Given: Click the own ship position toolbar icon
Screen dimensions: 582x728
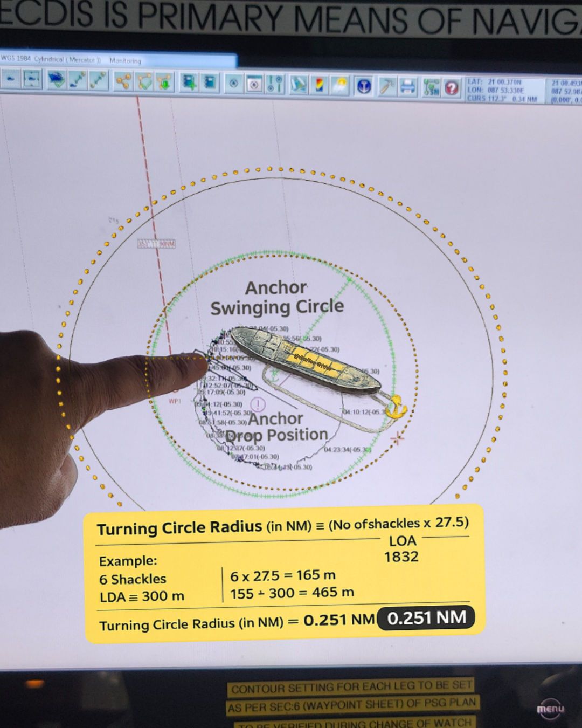Looking at the screenshot, I should 10,79.
